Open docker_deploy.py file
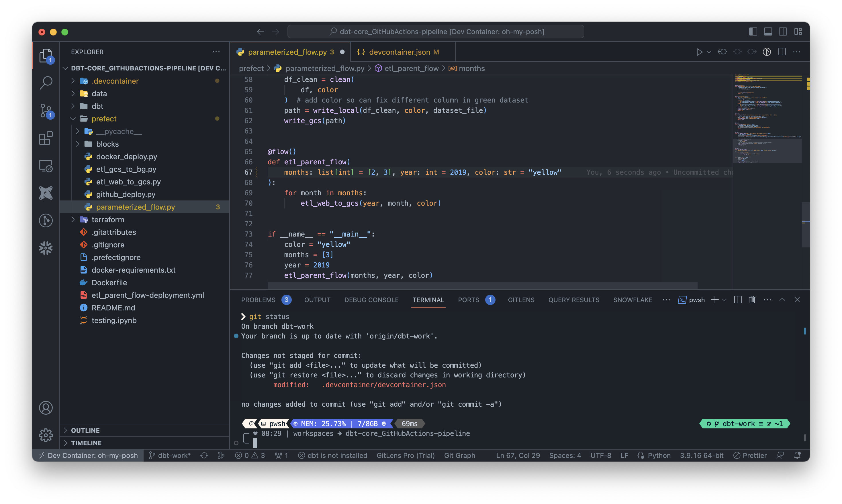 pyautogui.click(x=144, y=156)
